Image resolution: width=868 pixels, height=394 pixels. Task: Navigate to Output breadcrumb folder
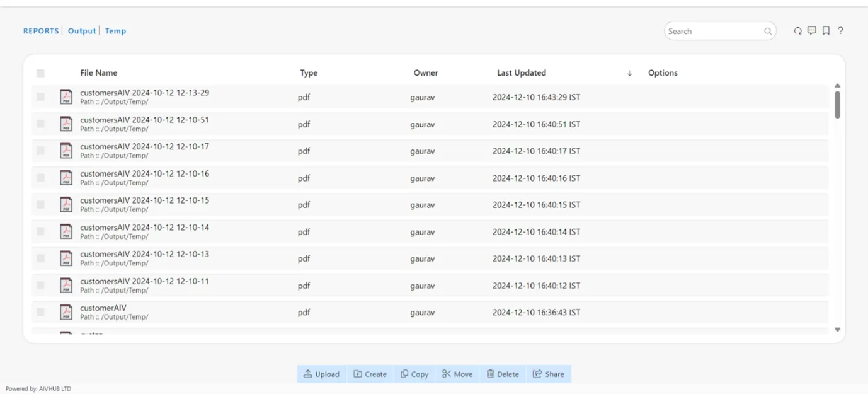(82, 31)
